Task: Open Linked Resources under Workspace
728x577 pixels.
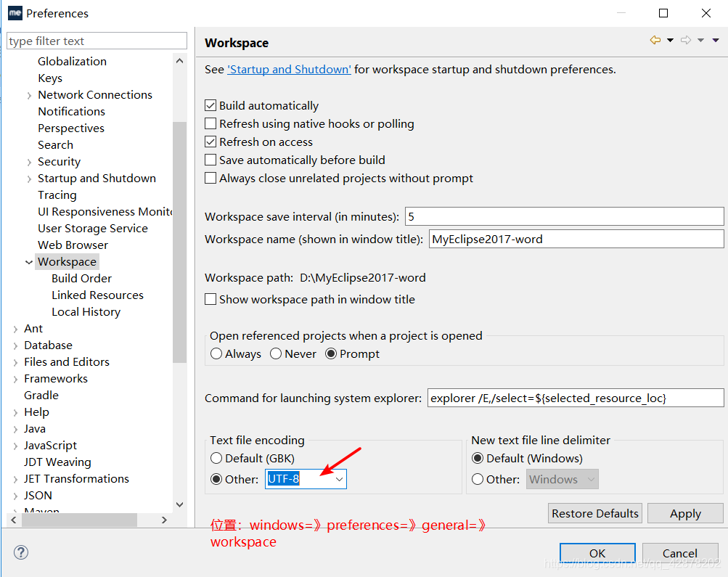Action: click(x=97, y=295)
